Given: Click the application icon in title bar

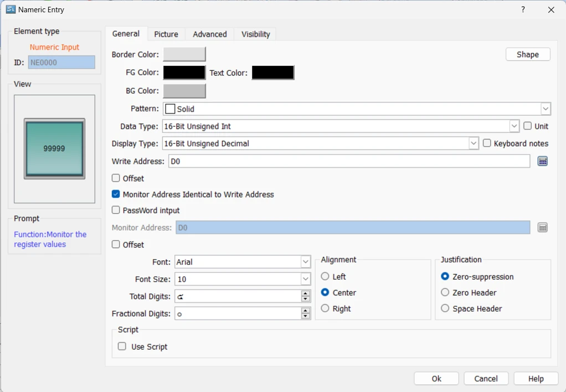Looking at the screenshot, I should pos(11,9).
